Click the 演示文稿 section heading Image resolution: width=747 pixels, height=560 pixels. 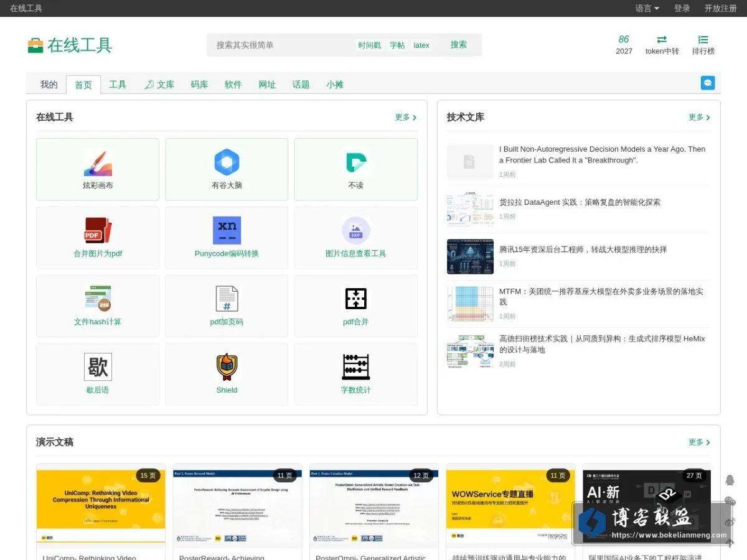click(x=55, y=442)
